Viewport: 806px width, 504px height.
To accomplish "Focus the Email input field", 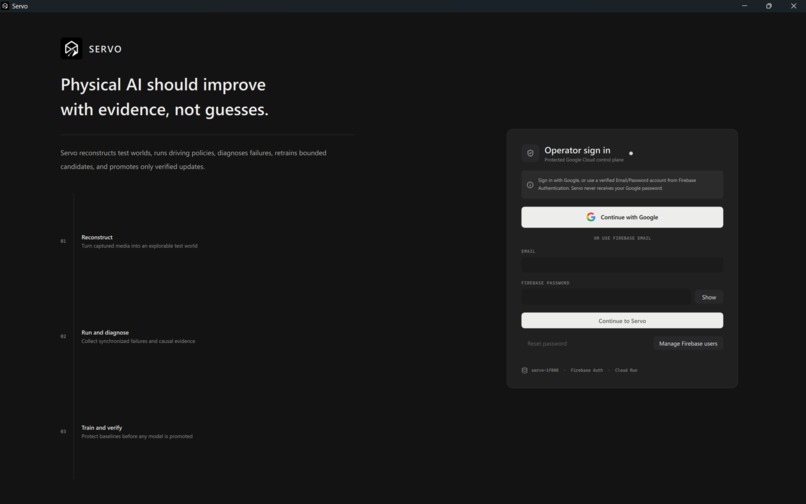I will pos(622,265).
